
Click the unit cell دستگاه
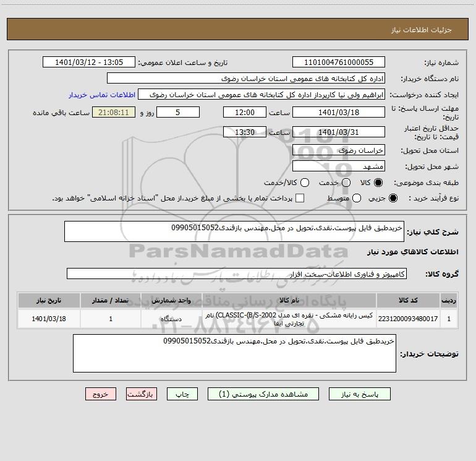click(x=171, y=319)
